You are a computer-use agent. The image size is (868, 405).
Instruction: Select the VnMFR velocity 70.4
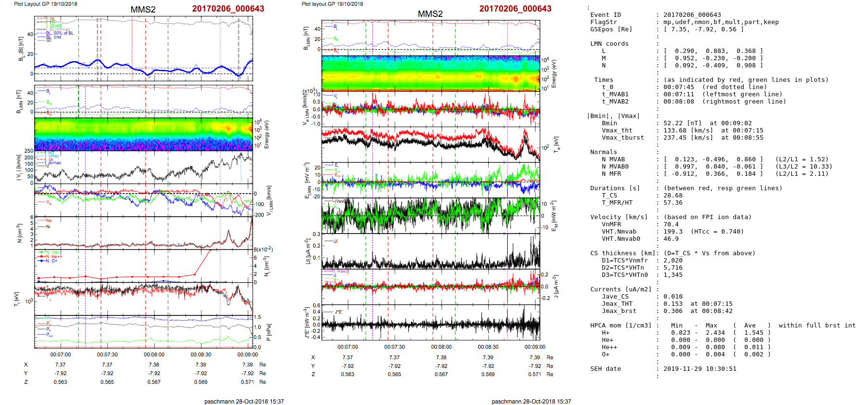point(671,224)
